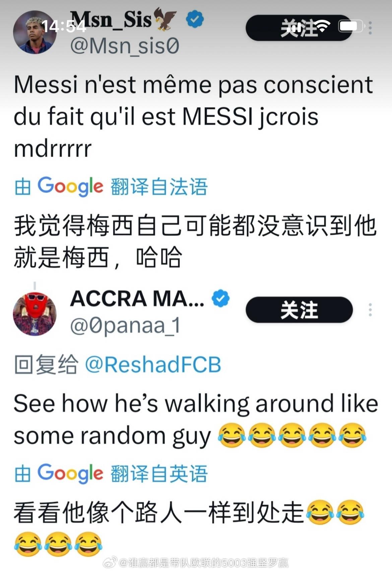Viewport: 392px width, 572px height.
Task: Open Msn_Sis profile avatar
Action: pyautogui.click(x=35, y=32)
